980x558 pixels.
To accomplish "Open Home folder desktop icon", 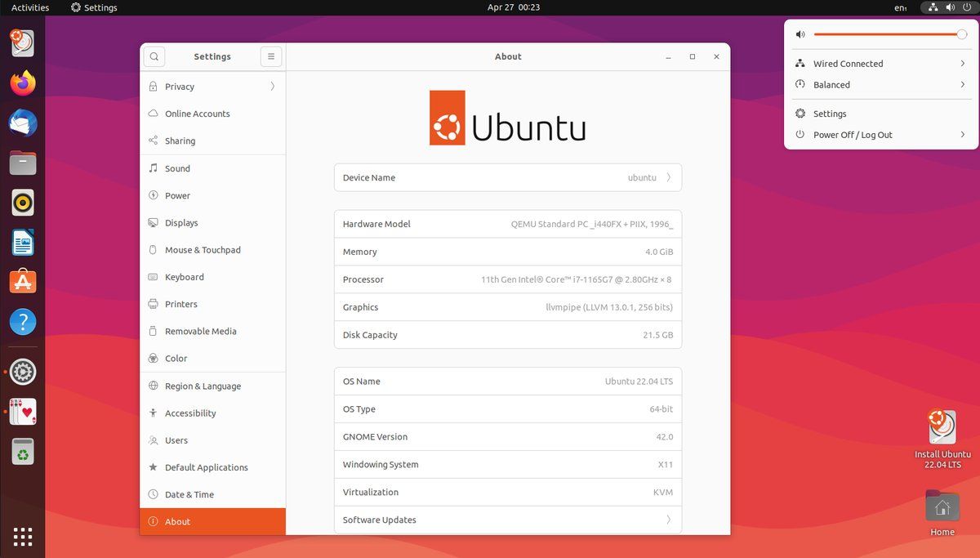I will pyautogui.click(x=942, y=513).
